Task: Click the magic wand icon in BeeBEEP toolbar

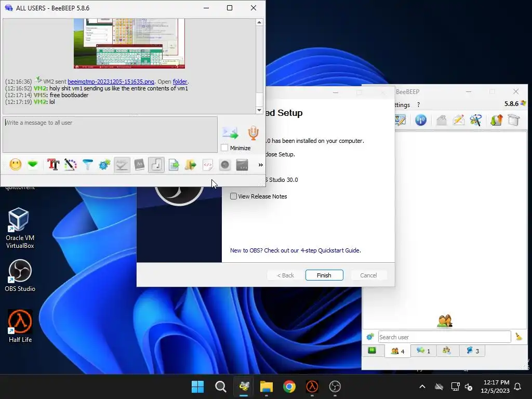Action: pos(476,120)
